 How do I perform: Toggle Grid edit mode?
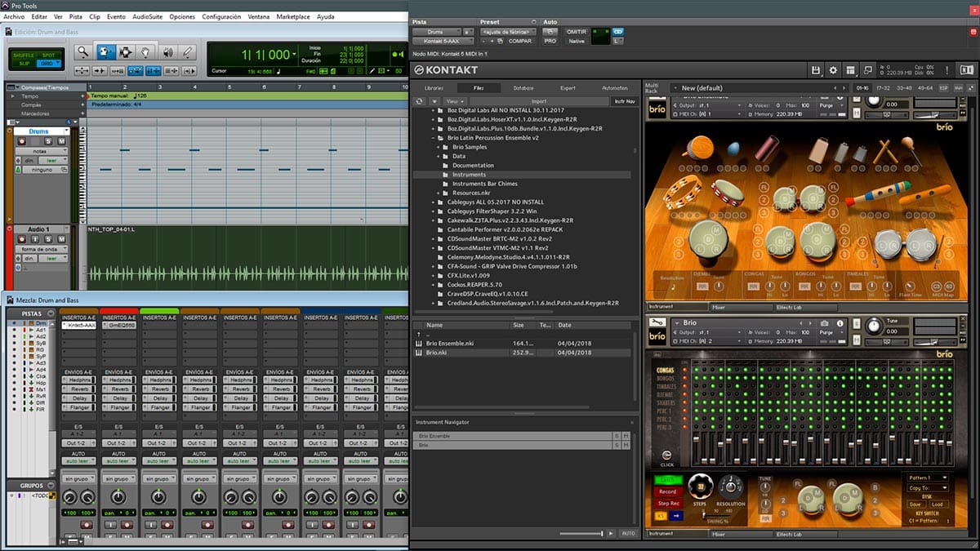[x=47, y=62]
